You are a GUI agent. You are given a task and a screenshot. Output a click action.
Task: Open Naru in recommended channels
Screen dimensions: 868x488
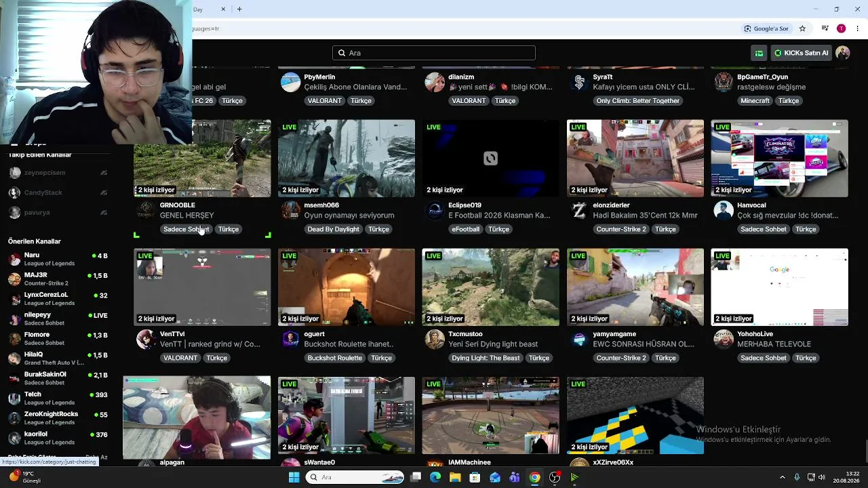(58, 259)
